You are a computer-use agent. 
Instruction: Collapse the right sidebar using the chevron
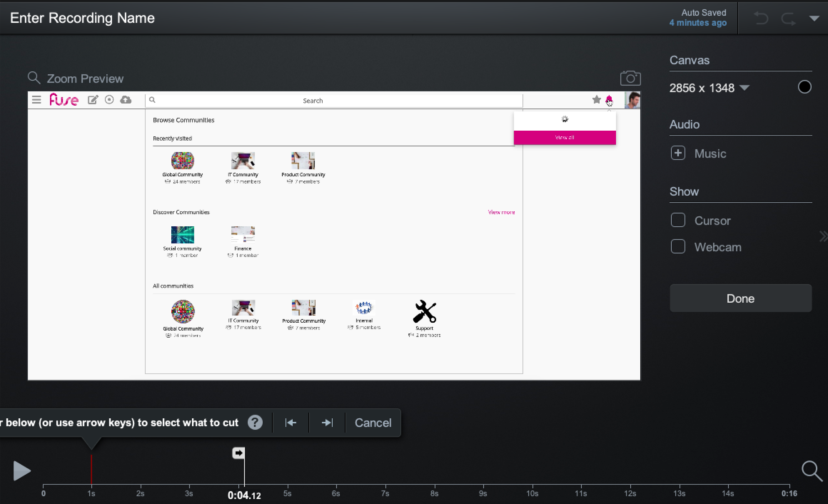pyautogui.click(x=823, y=236)
